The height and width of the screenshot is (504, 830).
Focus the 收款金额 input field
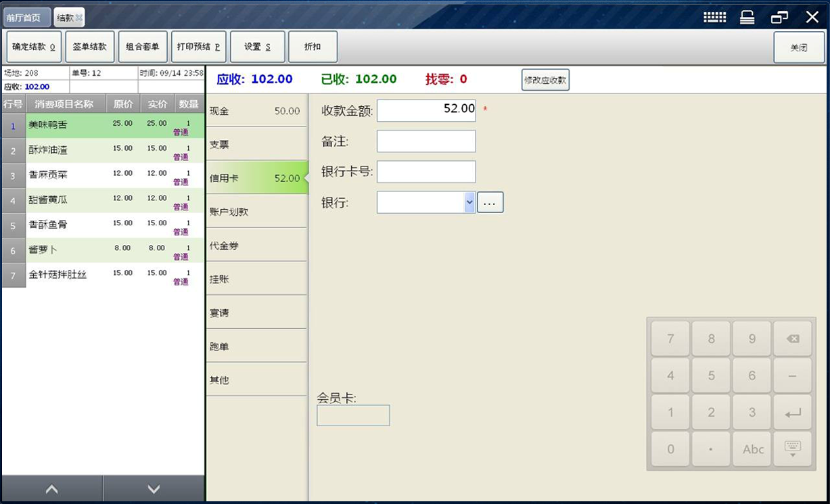[x=426, y=110]
